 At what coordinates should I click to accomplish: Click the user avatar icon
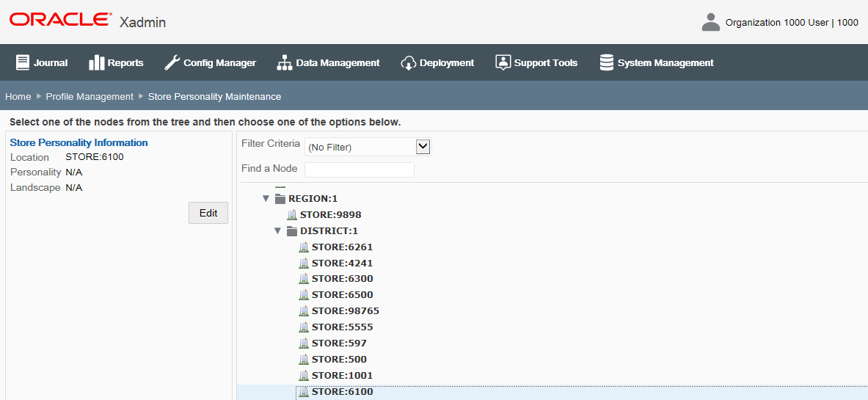click(x=710, y=22)
